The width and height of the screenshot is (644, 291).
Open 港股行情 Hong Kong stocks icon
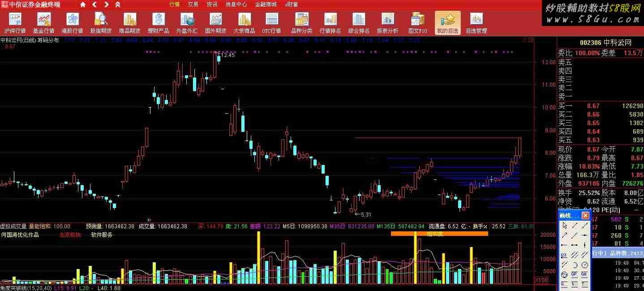72,23
